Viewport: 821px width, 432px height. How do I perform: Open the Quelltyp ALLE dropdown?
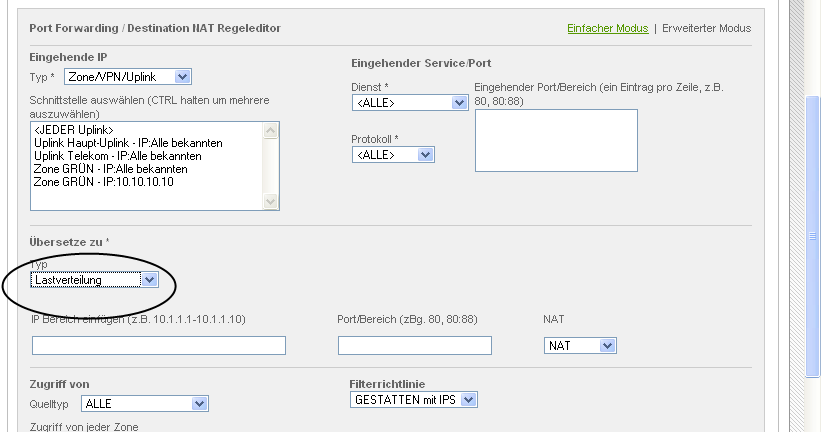pos(144,404)
